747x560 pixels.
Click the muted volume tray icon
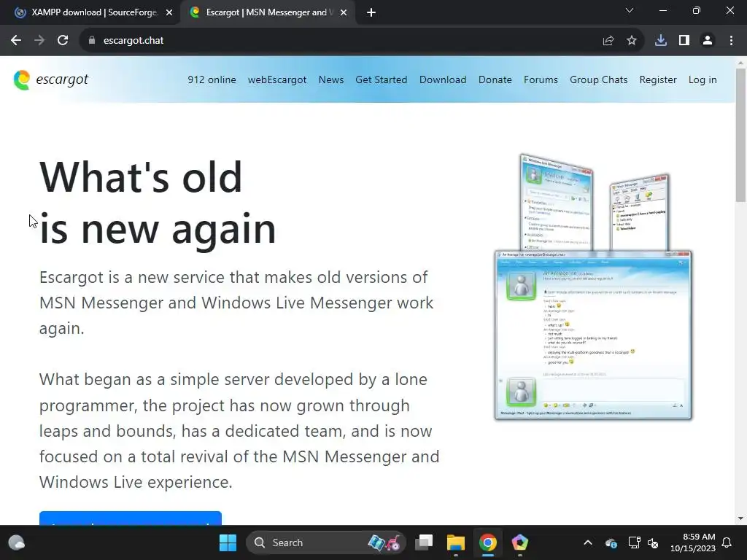click(x=653, y=542)
